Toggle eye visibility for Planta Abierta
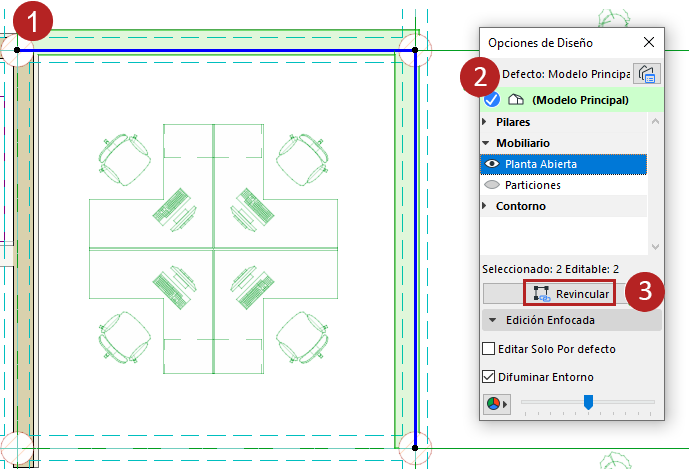The image size is (689, 469). 492,164
